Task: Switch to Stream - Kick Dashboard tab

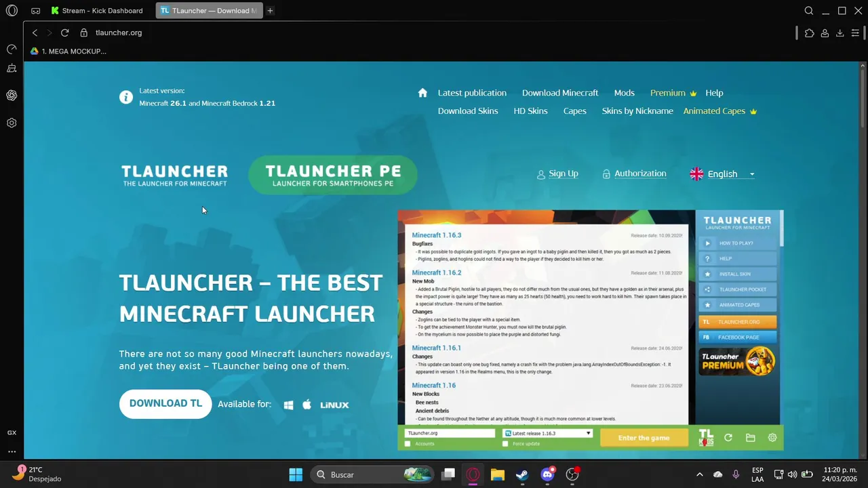Action: coord(98,11)
